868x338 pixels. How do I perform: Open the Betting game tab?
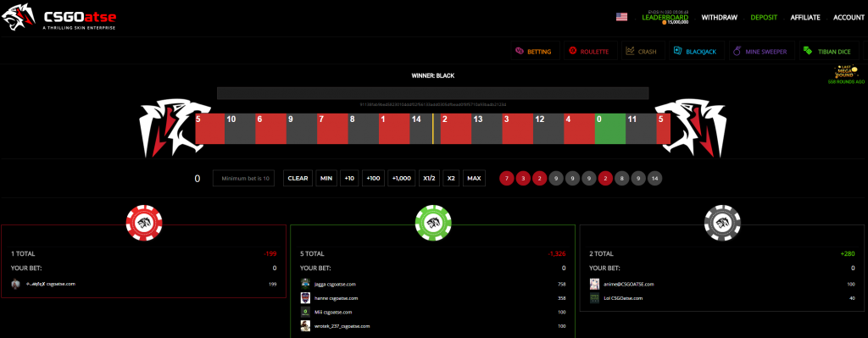535,52
